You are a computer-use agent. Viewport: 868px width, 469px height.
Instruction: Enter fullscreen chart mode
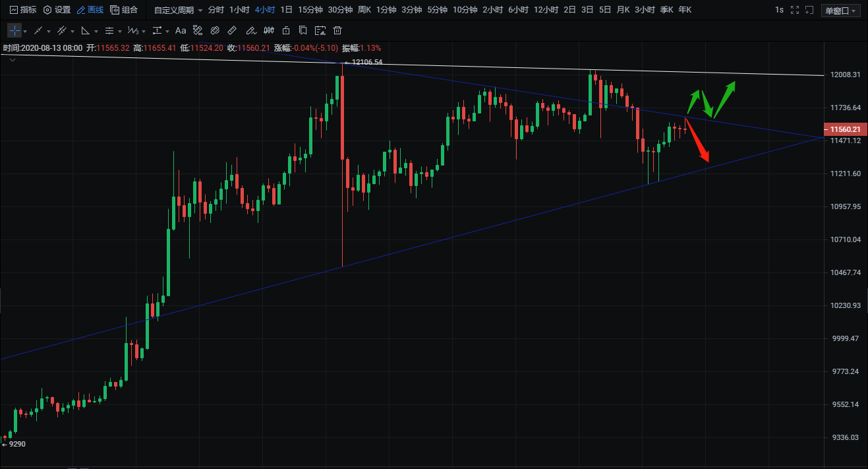[x=796, y=10]
